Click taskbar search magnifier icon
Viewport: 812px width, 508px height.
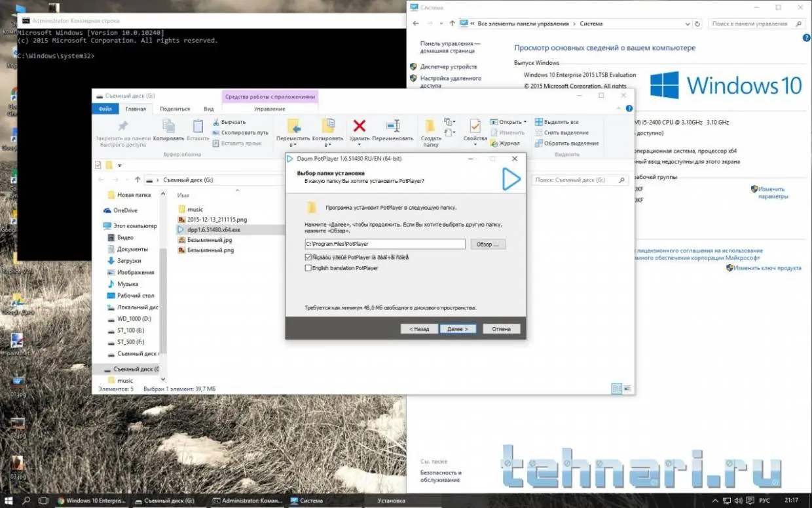pyautogui.click(x=27, y=501)
